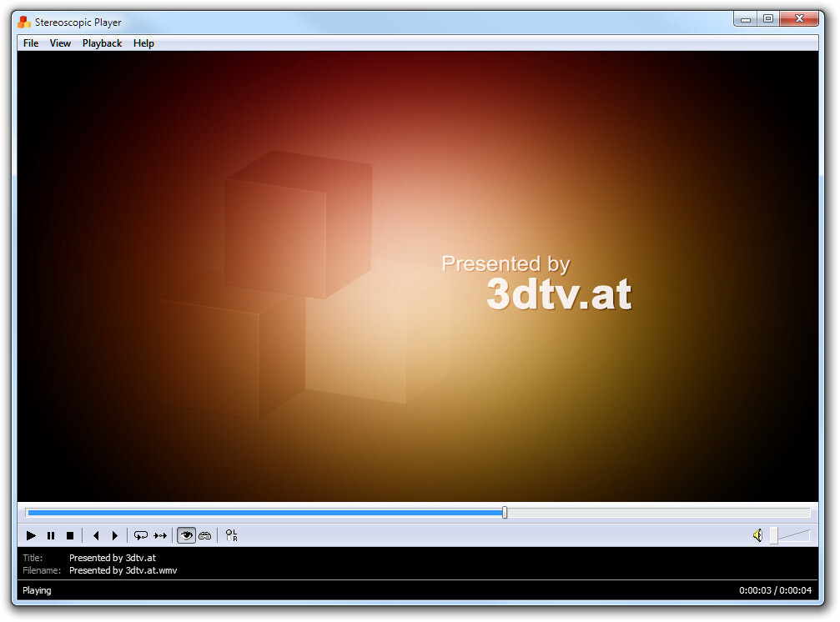The height and width of the screenshot is (622, 840).
Task: Pause the video playback
Action: [x=51, y=535]
